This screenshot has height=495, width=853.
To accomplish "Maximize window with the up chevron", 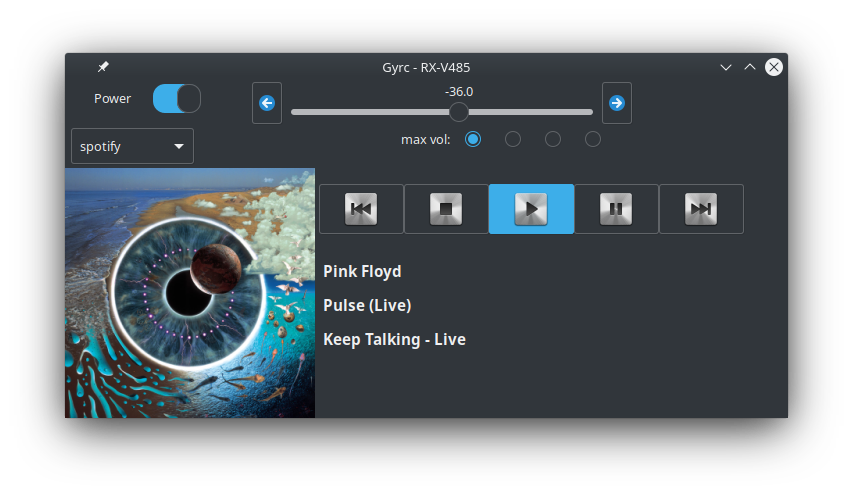I will [750, 67].
